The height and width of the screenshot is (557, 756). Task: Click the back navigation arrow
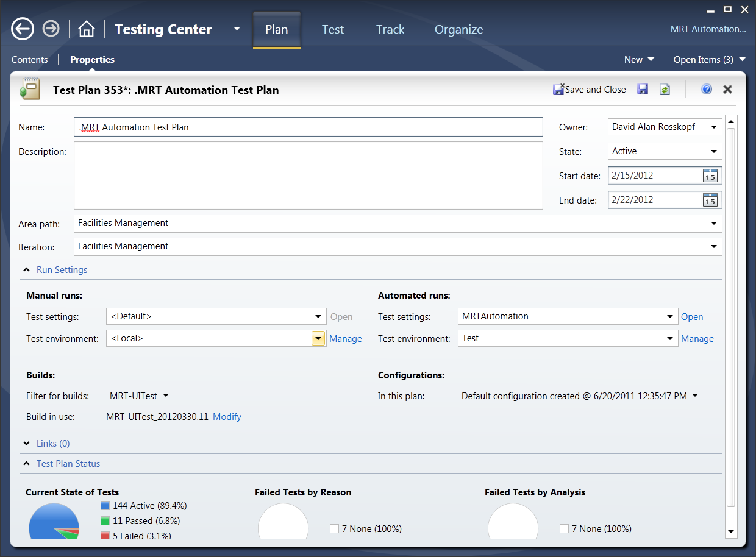click(x=23, y=29)
